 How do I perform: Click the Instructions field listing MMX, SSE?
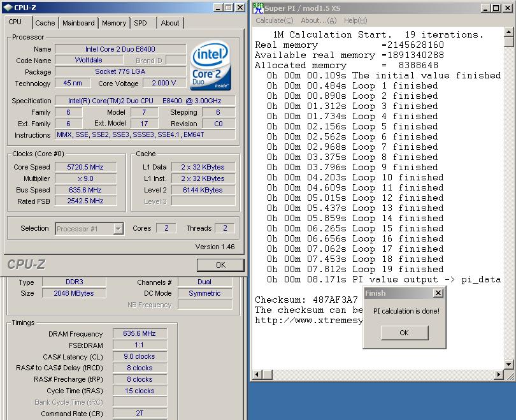click(x=145, y=134)
